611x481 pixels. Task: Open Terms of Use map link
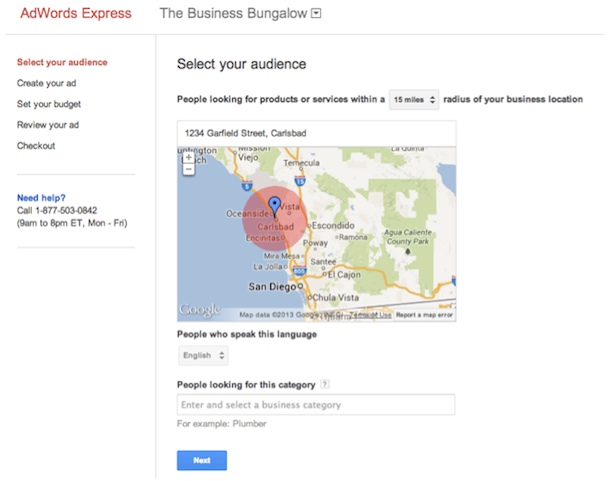(370, 315)
